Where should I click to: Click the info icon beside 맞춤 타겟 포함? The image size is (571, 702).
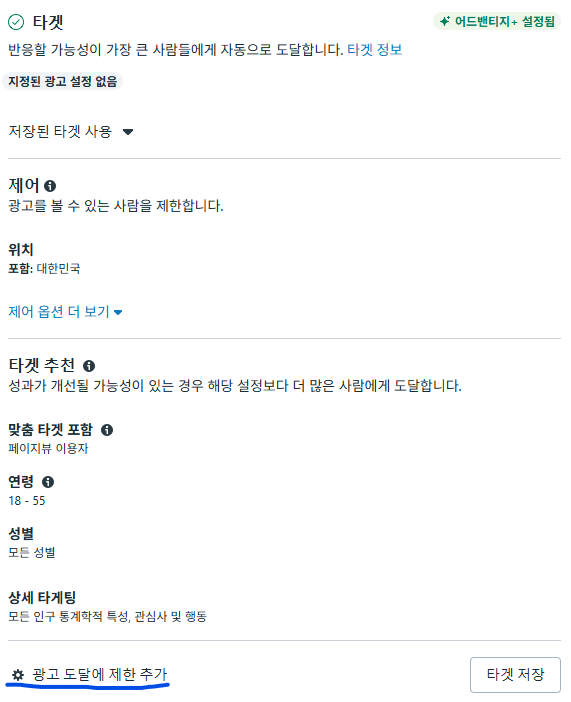coord(107,430)
